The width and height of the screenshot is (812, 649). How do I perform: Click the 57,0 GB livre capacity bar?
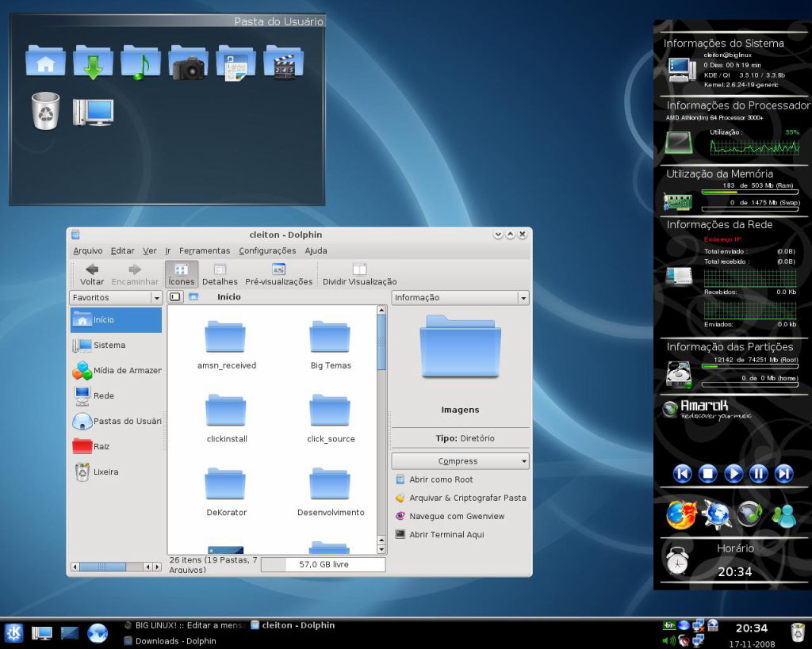coord(324,565)
